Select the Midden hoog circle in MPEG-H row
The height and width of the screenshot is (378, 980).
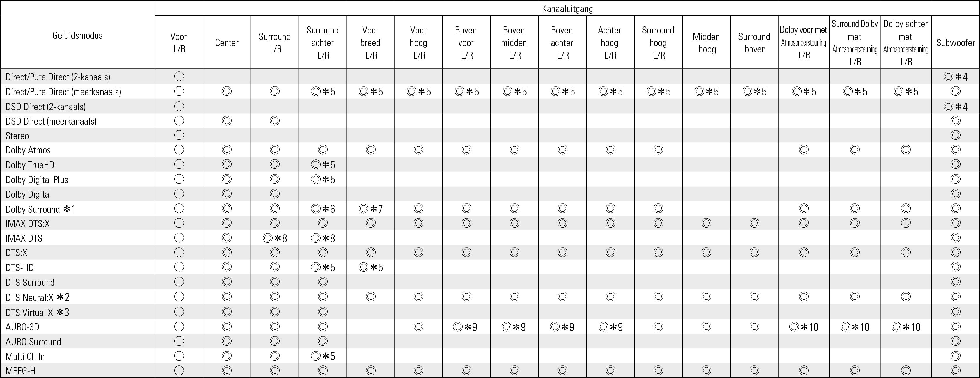coord(706,370)
